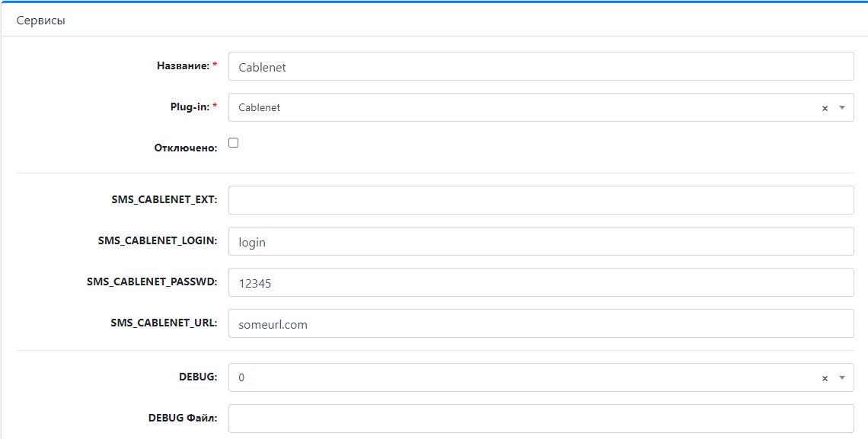The image size is (868, 439).
Task: Focus the empty SMS_CABLENET_EXT field
Action: click(541, 200)
